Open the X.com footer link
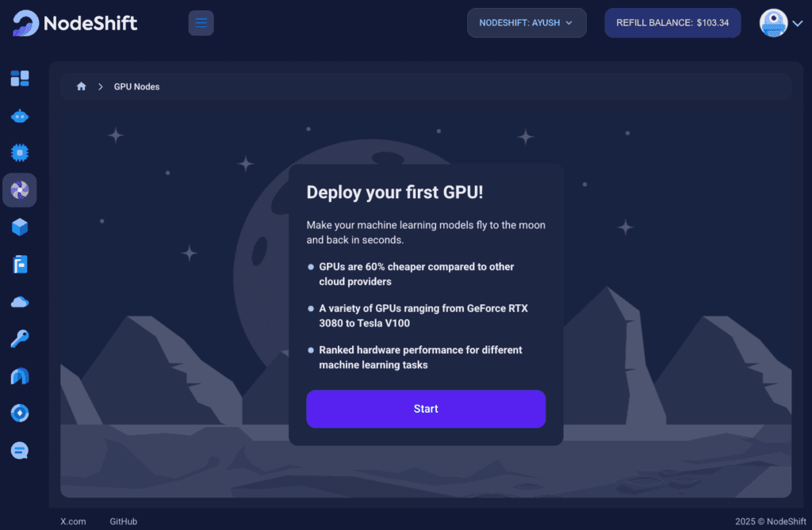This screenshot has width=812, height=530. [73, 521]
